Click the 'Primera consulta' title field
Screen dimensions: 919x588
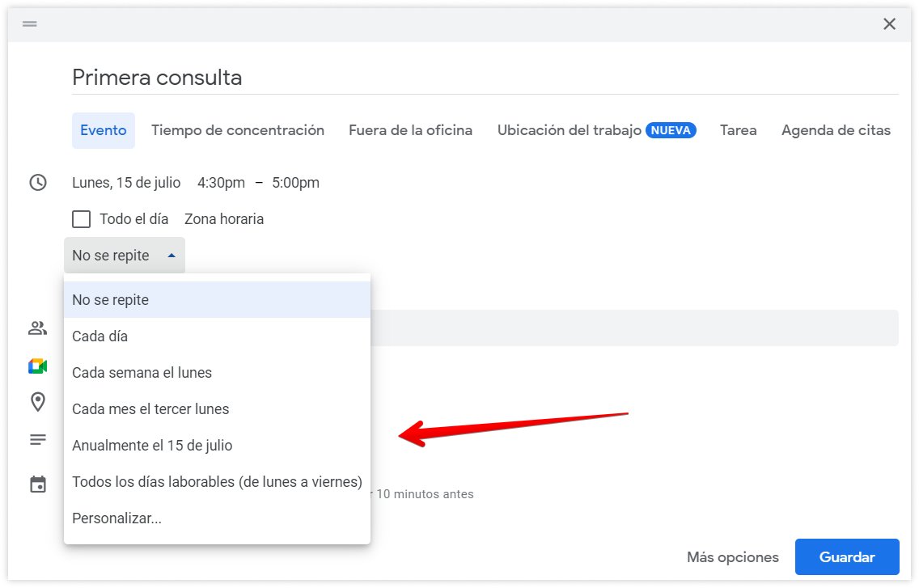click(485, 78)
